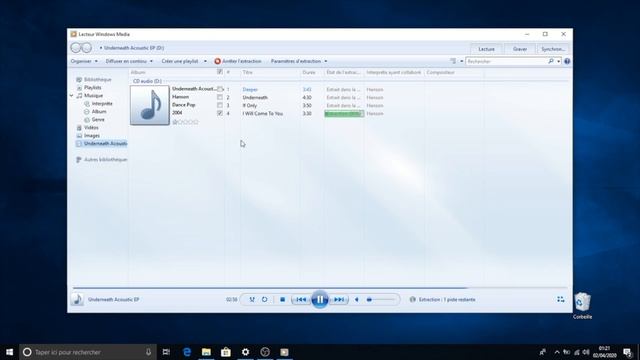Toggle the select-all tracks checkbox in header

[x=220, y=72]
